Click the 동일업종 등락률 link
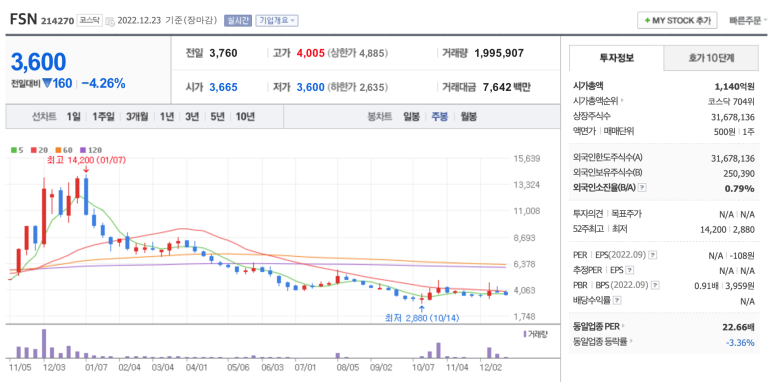 [600, 341]
